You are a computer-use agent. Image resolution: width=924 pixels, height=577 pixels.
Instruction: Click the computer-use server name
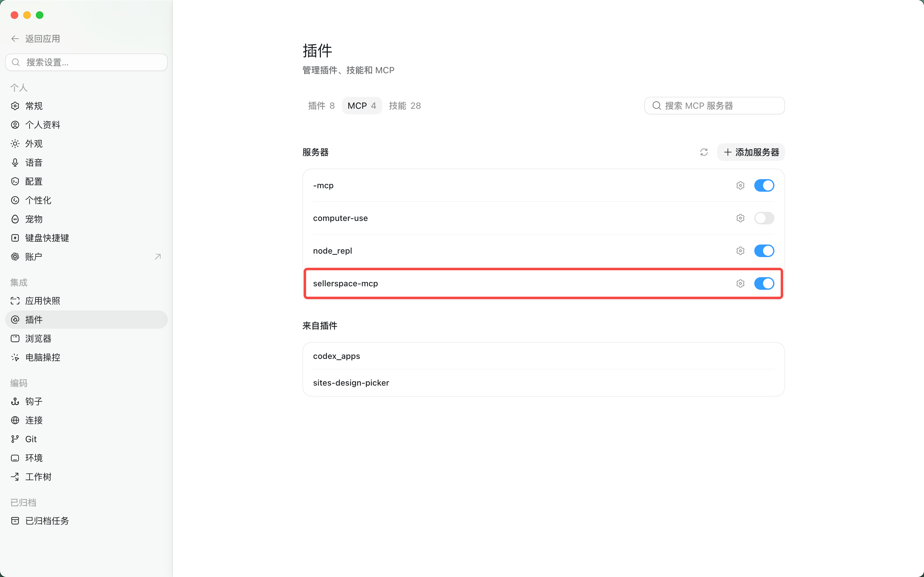click(340, 218)
